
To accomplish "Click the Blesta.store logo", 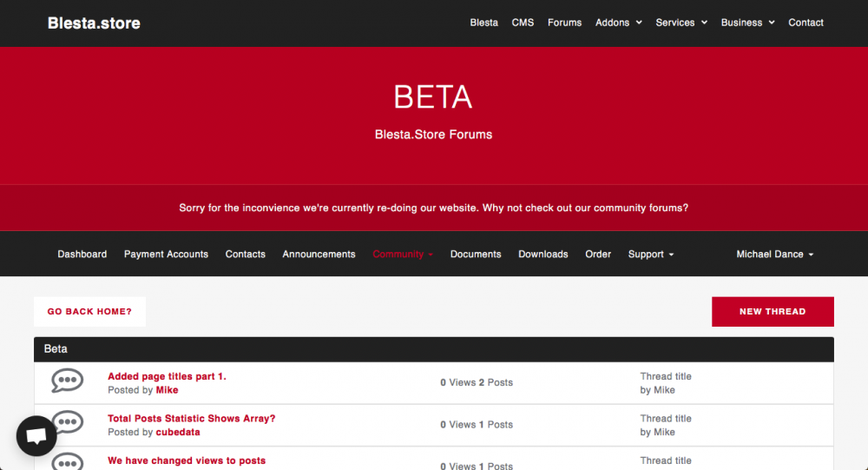I will click(x=94, y=23).
